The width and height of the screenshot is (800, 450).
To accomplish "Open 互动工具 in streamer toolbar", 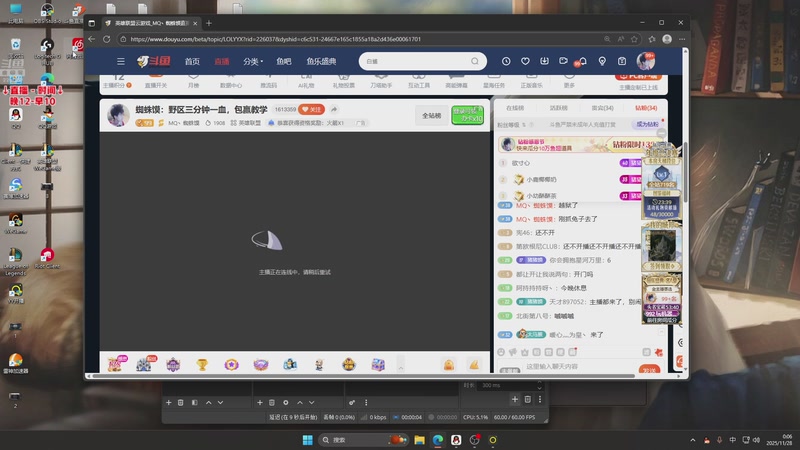I will [419, 82].
